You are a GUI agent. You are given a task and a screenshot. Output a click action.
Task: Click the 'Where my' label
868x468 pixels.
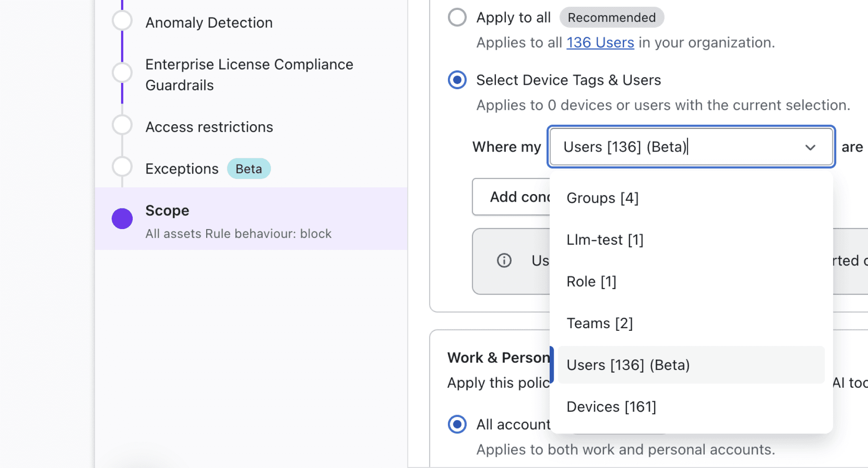(507, 147)
